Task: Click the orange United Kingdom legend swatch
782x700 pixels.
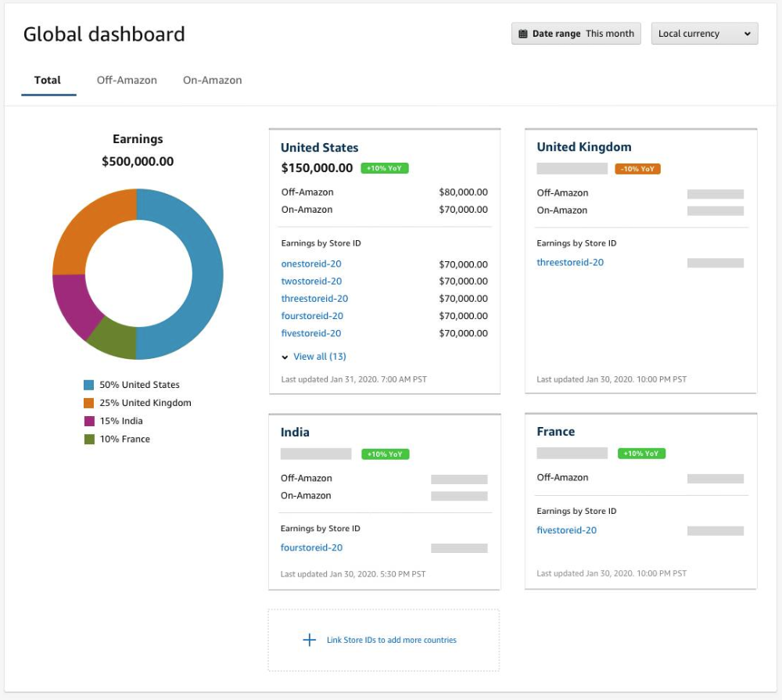Action: tap(89, 403)
